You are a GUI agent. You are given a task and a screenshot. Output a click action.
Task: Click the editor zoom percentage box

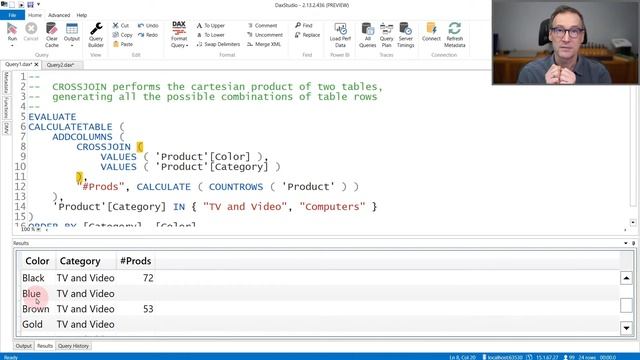[x=32, y=229]
